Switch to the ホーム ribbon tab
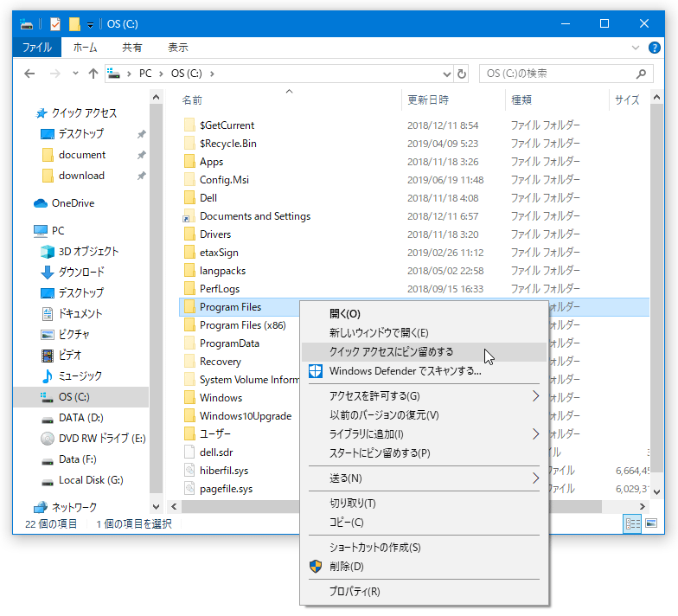Viewport: 678px width, 616px height. click(x=85, y=47)
